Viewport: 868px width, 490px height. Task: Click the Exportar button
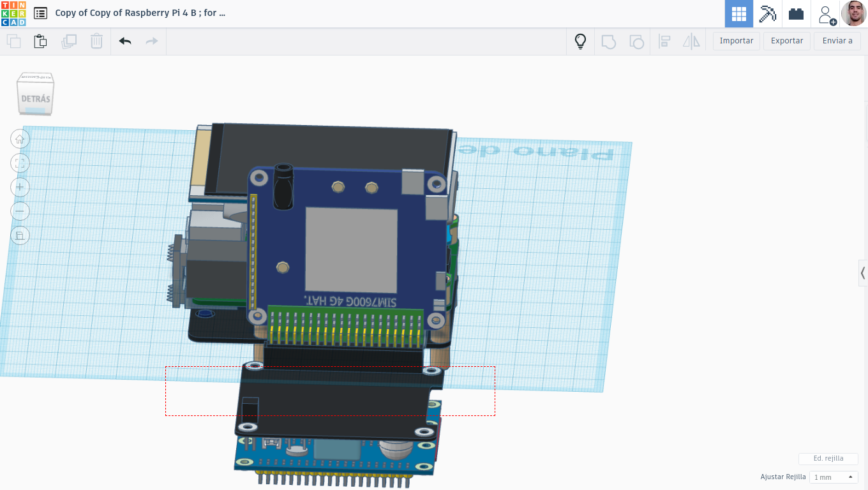[787, 41]
